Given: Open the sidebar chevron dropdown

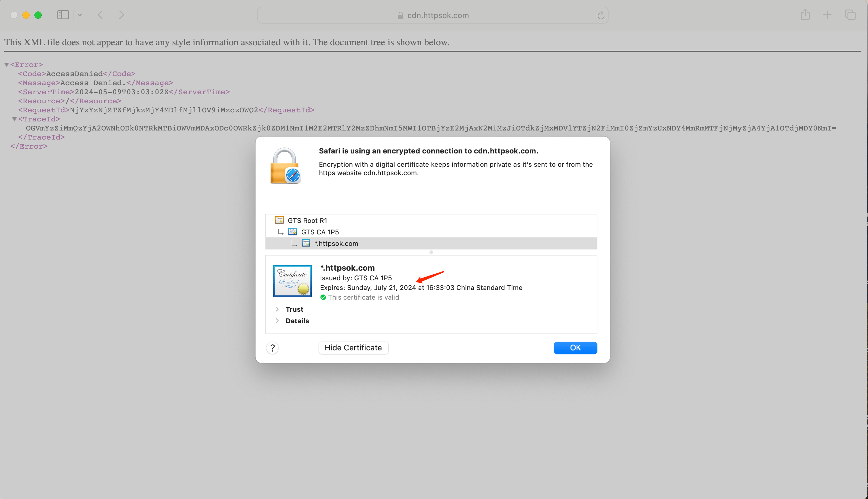Looking at the screenshot, I should 80,15.
